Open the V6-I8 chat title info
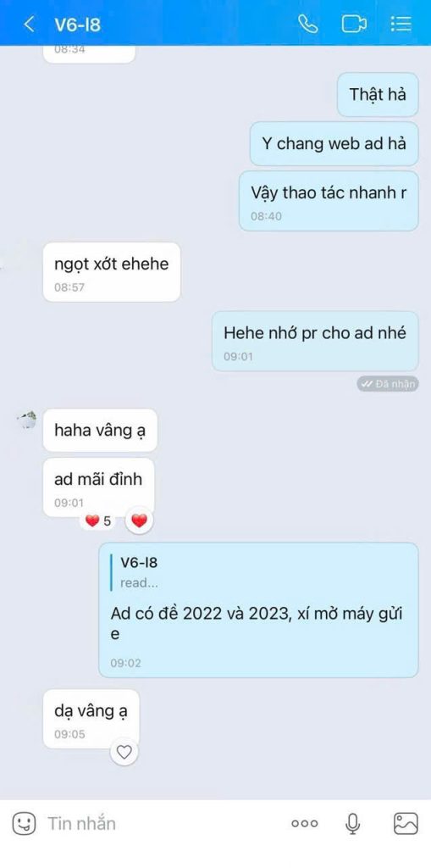Screen dimensions: 431x868 point(77,25)
